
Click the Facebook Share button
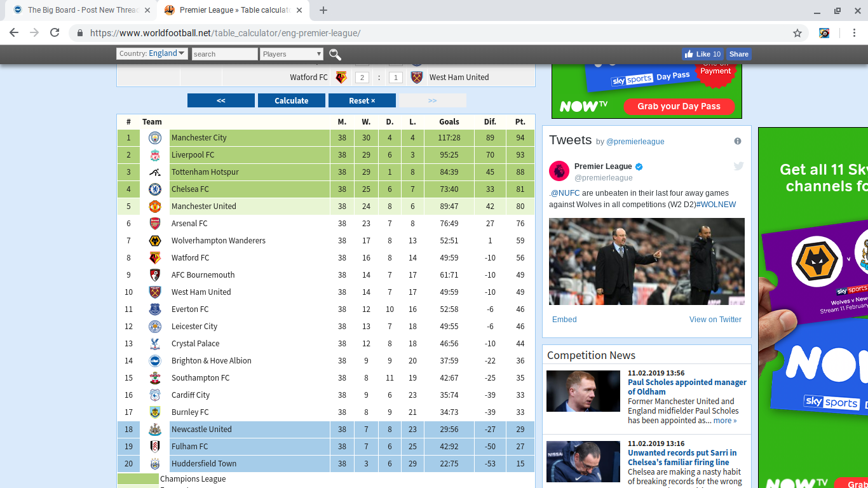(x=739, y=54)
